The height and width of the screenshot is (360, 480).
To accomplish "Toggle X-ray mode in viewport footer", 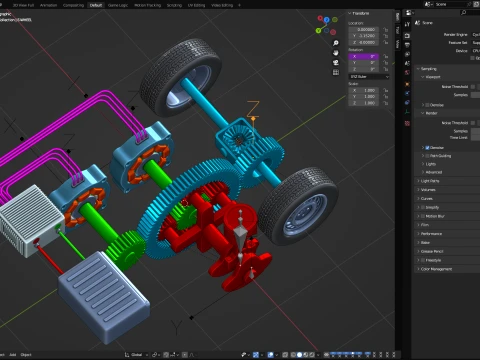I will coord(285,355).
